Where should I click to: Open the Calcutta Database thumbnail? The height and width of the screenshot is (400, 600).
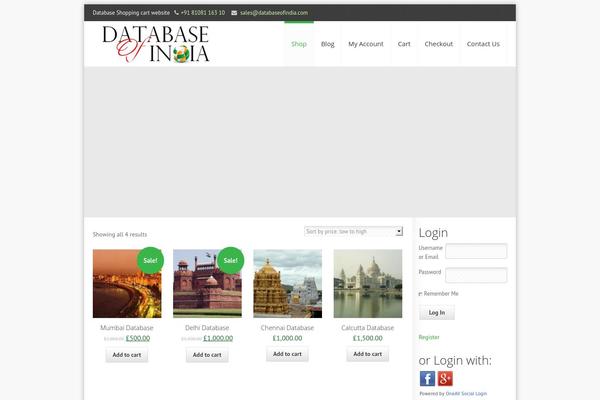point(368,284)
